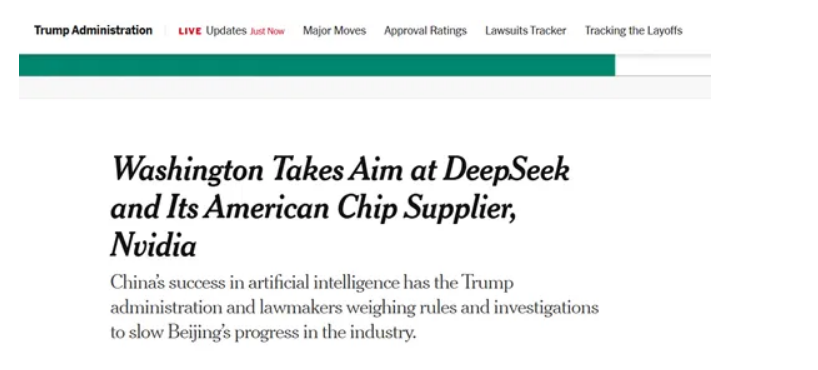The height and width of the screenshot is (370, 818).
Task: Click the word Nvidia in the headline
Action: 153,246
